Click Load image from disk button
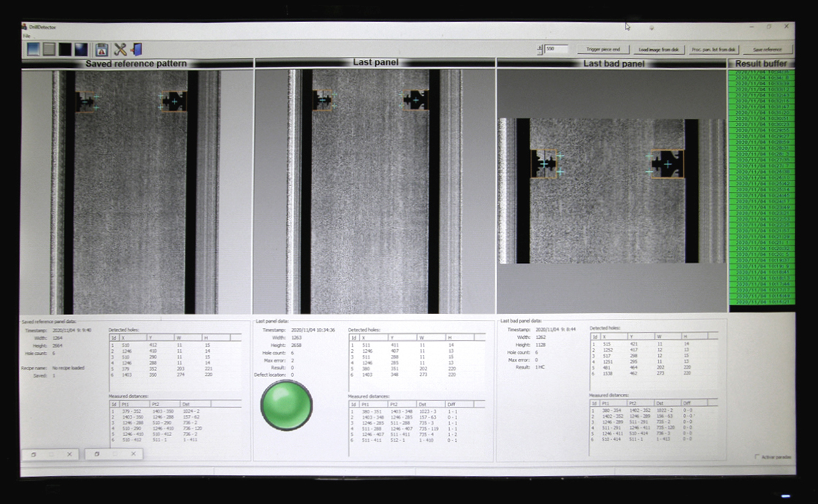The height and width of the screenshot is (504, 818). pos(659,50)
